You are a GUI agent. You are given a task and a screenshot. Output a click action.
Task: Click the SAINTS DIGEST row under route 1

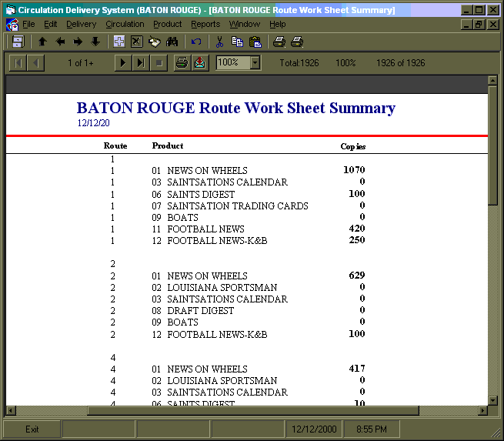(238, 194)
